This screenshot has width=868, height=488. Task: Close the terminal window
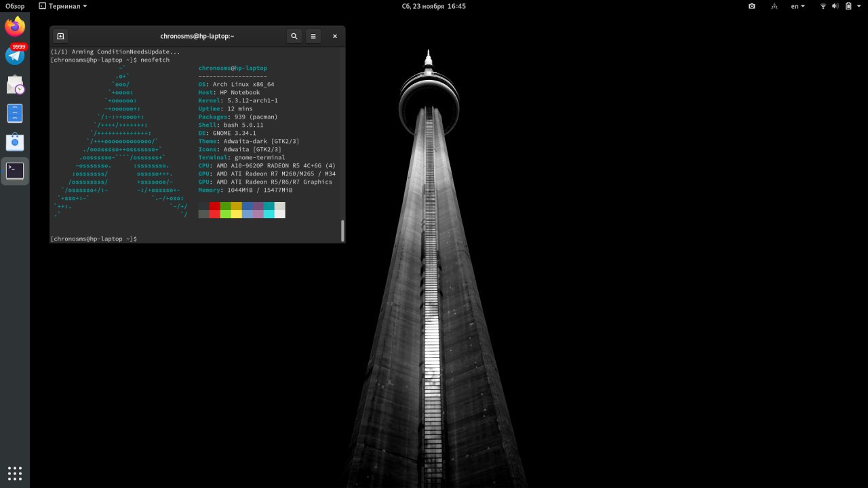334,36
